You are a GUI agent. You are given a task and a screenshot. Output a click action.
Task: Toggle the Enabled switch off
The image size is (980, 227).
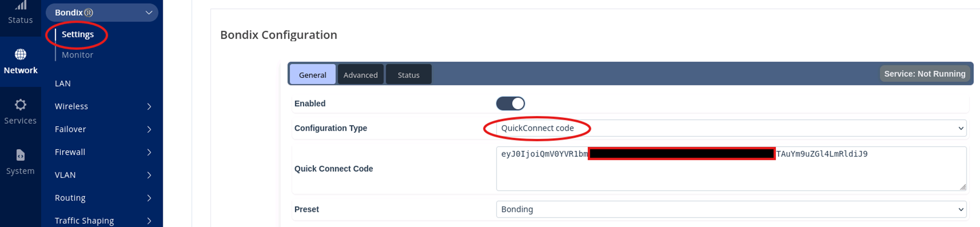(510, 103)
